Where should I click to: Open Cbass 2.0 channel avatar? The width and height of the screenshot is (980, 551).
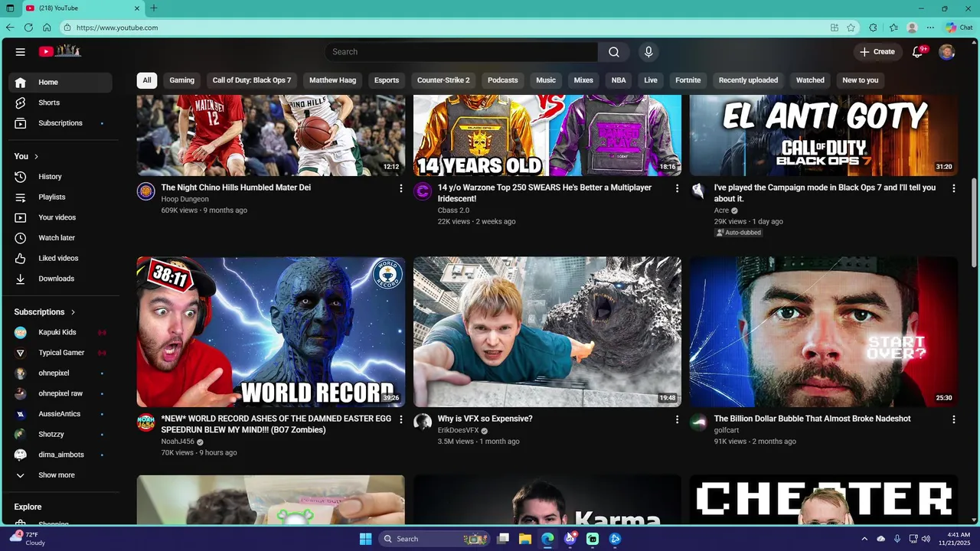[423, 191]
